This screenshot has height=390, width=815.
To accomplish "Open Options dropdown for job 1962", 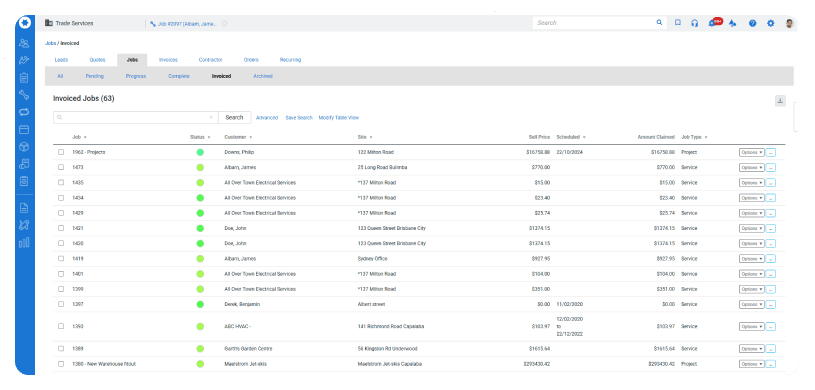I will (x=752, y=152).
